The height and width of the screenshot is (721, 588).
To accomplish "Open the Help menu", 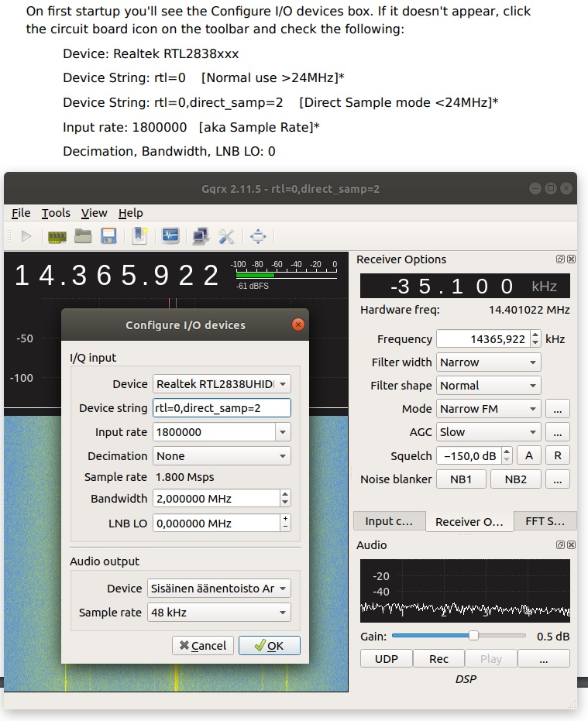I will (x=131, y=213).
